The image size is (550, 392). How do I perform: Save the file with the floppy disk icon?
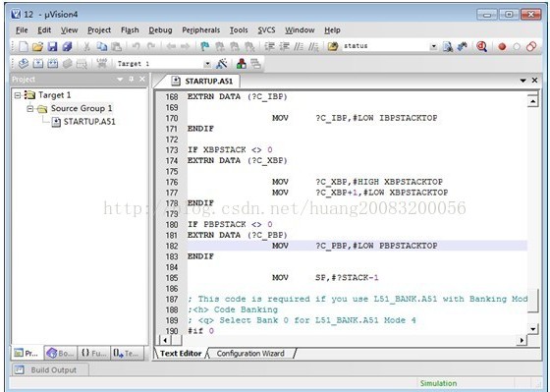[x=52, y=46]
